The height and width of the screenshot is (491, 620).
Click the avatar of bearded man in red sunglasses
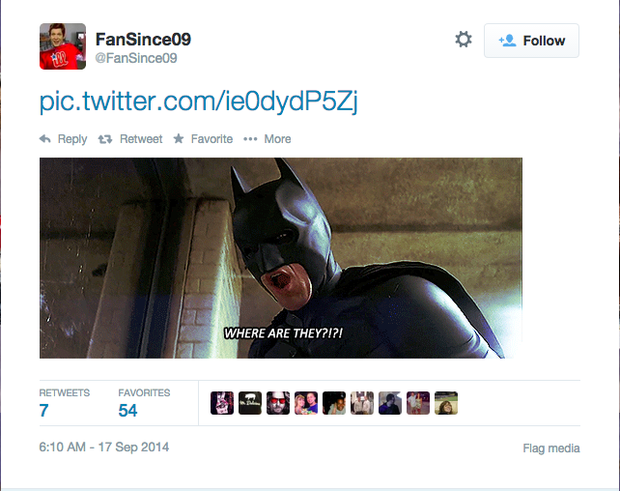(278, 403)
